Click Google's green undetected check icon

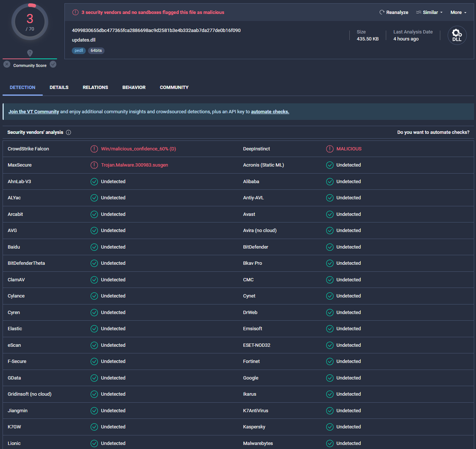coord(330,378)
